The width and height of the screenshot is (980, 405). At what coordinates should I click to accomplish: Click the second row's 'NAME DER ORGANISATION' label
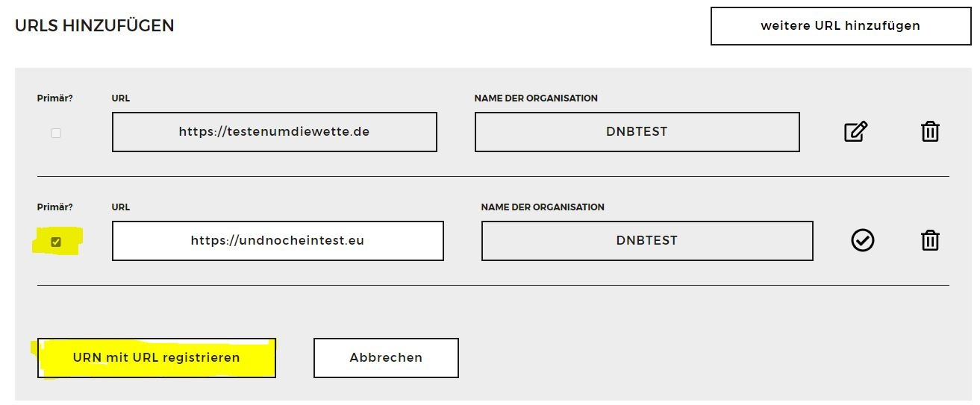(x=543, y=207)
